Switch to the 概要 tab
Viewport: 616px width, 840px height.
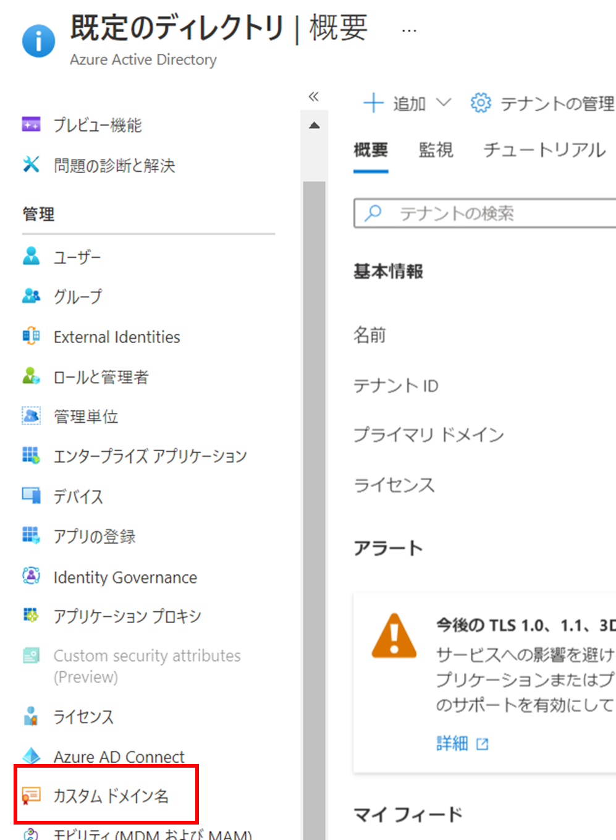pyautogui.click(x=371, y=150)
